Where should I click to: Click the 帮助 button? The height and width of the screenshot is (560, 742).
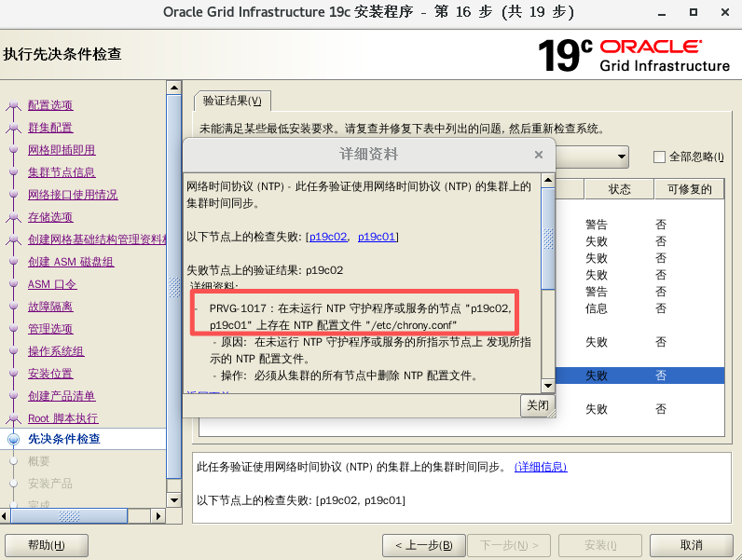pyautogui.click(x=47, y=545)
